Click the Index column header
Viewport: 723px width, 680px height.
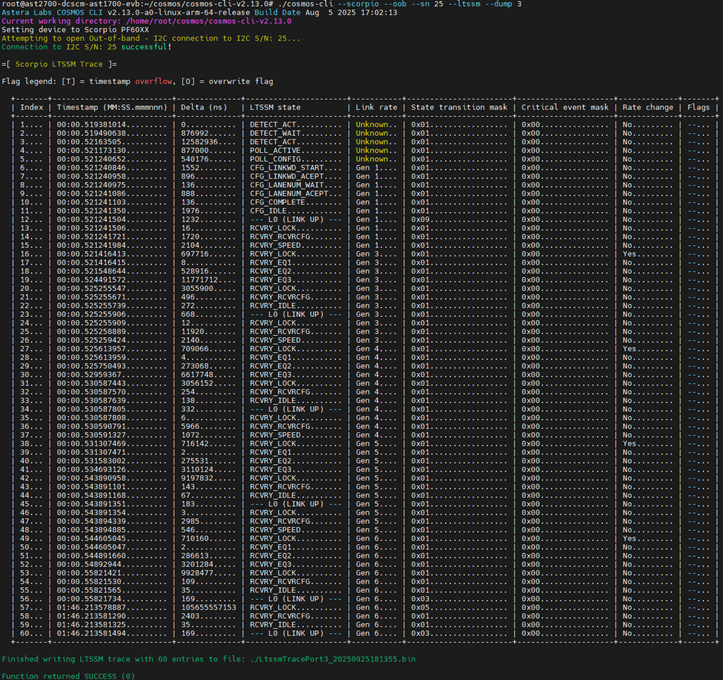tap(31, 107)
